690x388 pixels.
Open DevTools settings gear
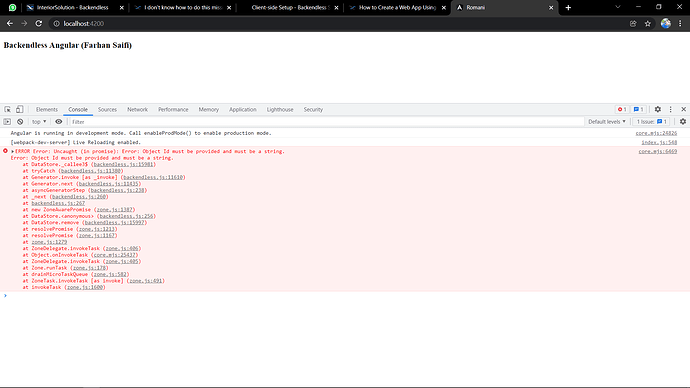(x=657, y=110)
